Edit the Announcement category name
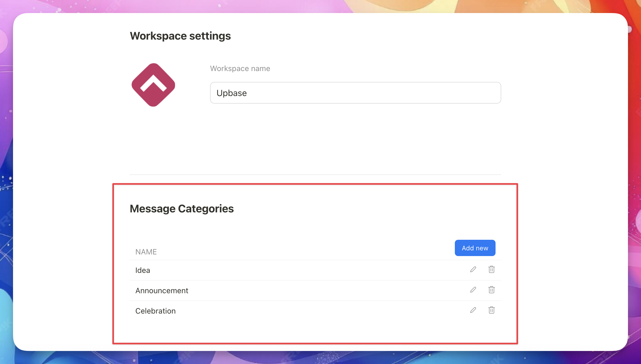The height and width of the screenshot is (364, 641). (473, 290)
